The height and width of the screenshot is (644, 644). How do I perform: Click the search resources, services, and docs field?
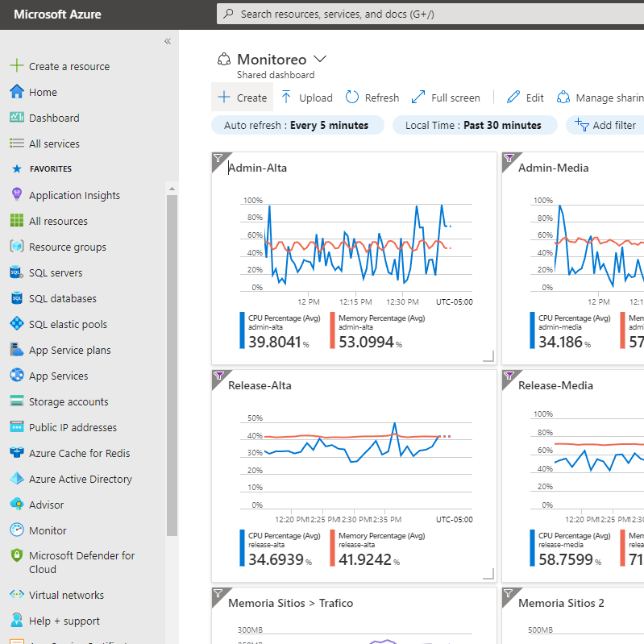pos(427,14)
